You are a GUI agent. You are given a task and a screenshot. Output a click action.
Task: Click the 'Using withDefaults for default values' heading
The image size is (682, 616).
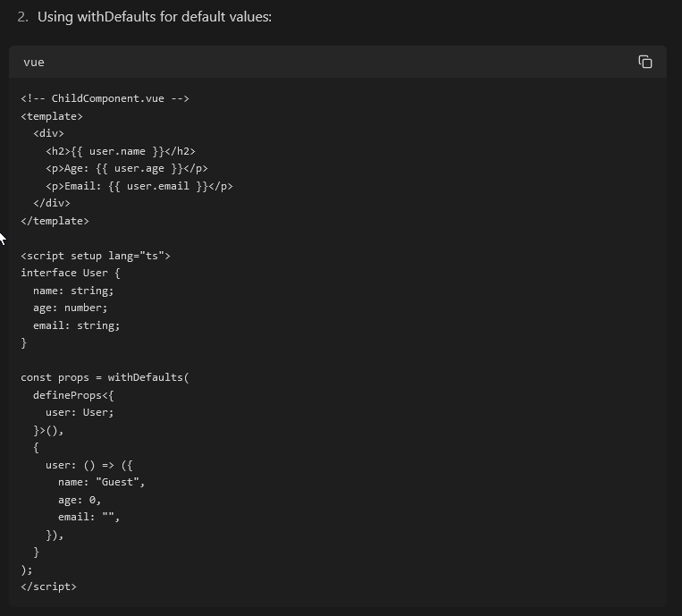click(154, 17)
